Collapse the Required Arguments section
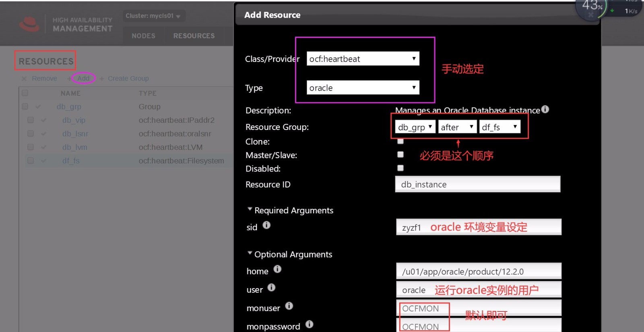 point(250,210)
